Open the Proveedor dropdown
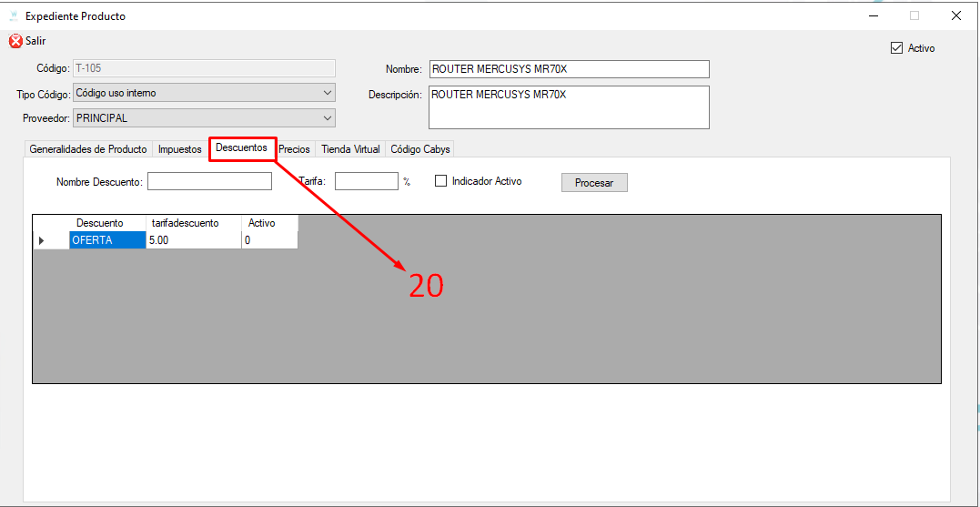 [x=205, y=117]
